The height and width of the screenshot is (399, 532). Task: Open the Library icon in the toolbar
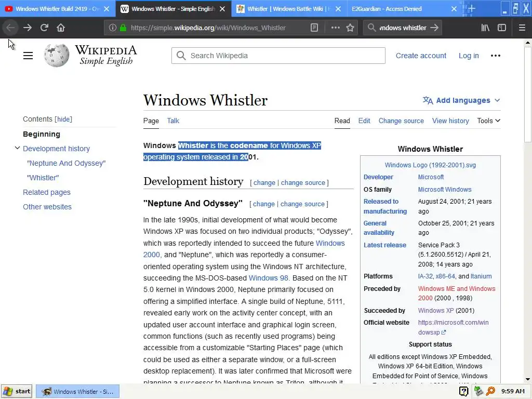coord(485,28)
